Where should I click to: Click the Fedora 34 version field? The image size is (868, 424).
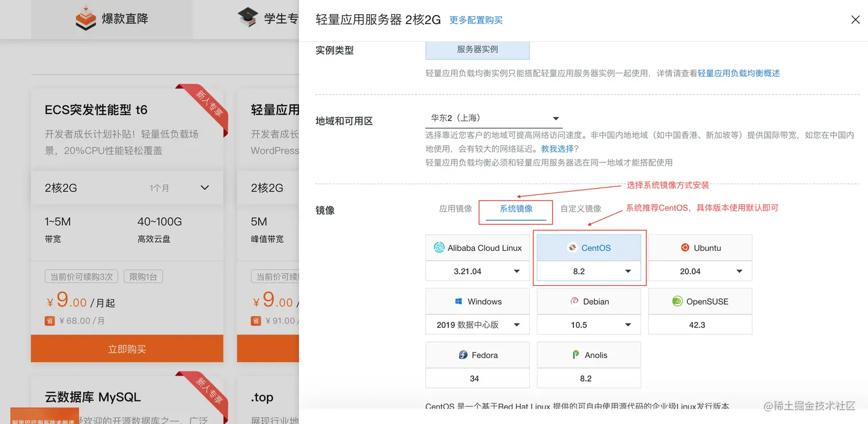point(478,379)
